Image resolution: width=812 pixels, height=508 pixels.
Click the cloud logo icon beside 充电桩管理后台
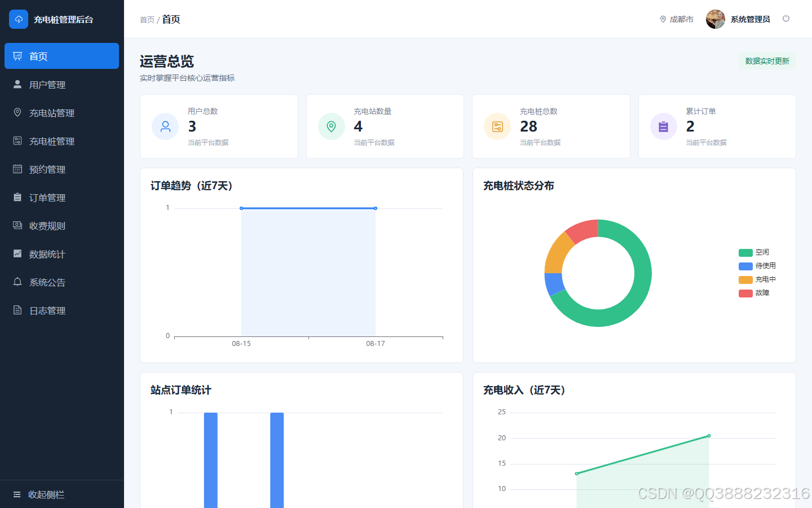(x=19, y=19)
